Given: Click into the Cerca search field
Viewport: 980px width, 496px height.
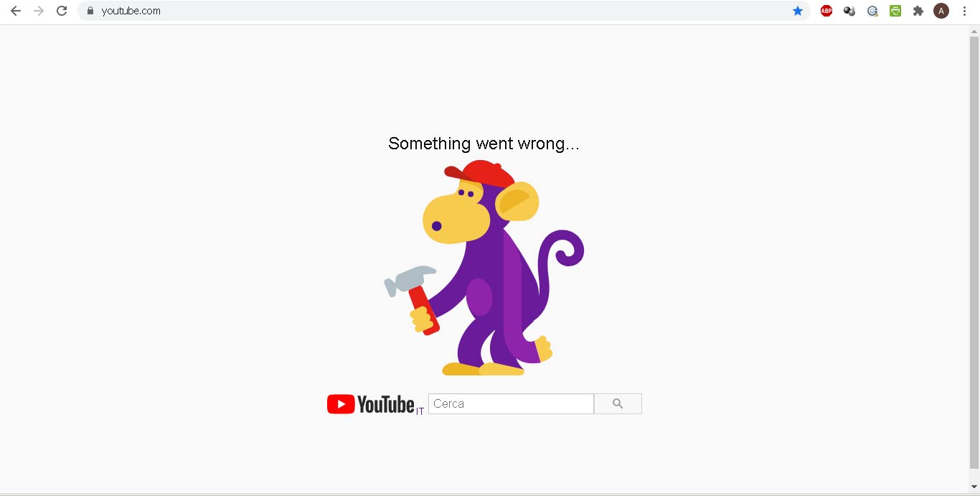Looking at the screenshot, I should 511,403.
